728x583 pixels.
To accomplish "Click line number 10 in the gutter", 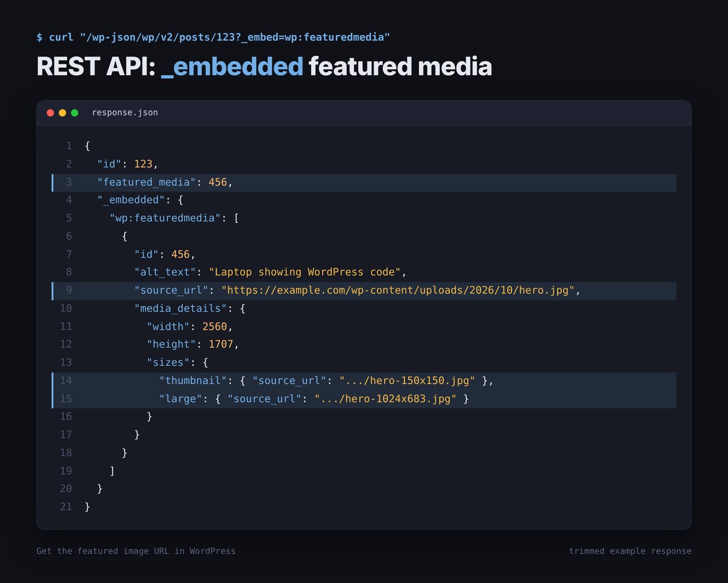I will pyautogui.click(x=66, y=308).
